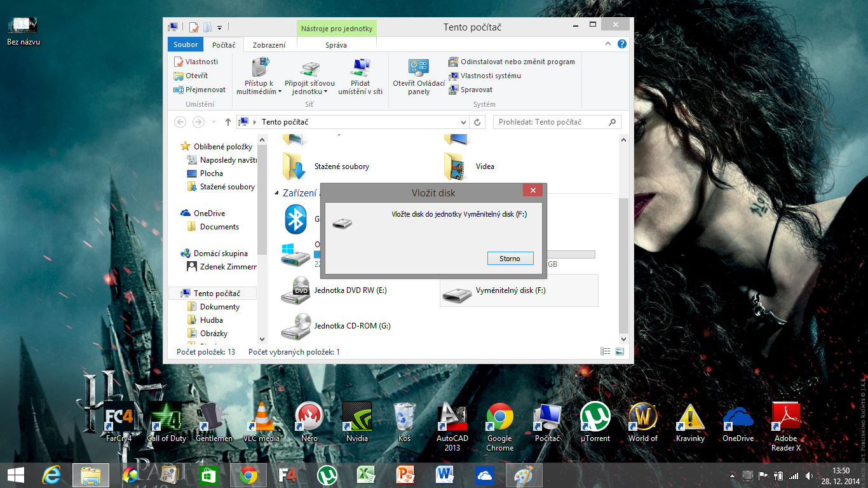Open the Správa ribbon tab

336,45
